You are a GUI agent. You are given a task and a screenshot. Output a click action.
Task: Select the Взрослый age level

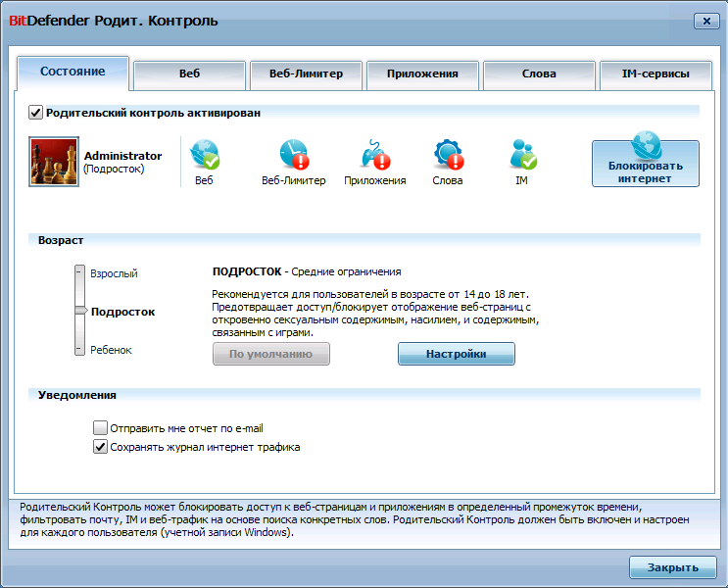[x=114, y=273]
